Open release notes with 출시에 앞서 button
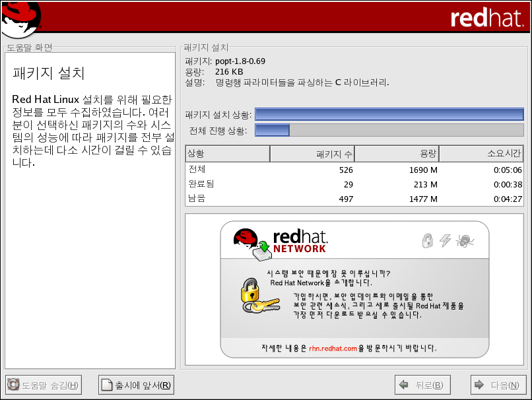Screen dimensions: 532x400 (137, 385)
